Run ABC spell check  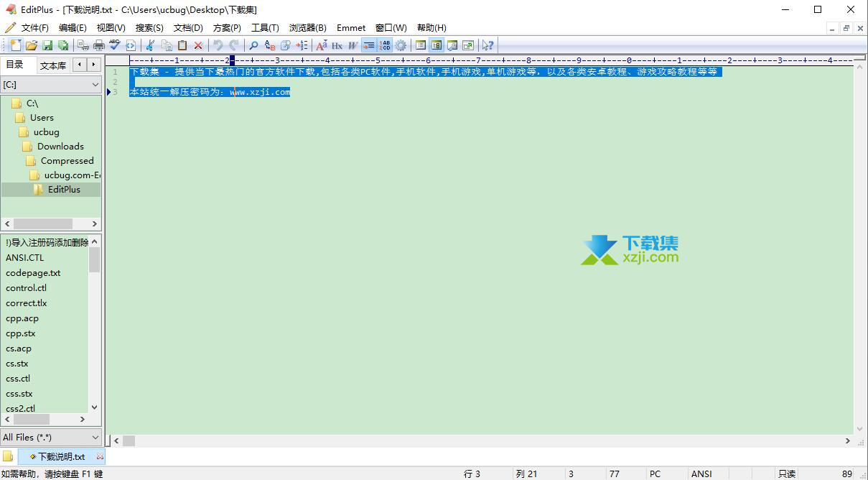[x=115, y=45]
